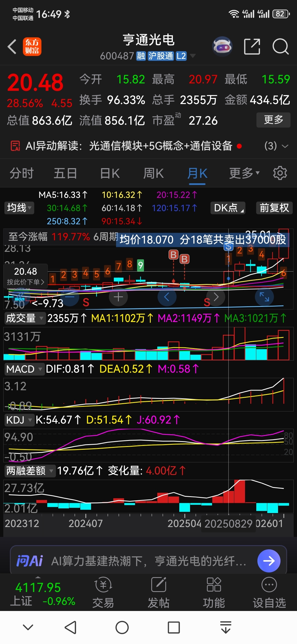Move chart left with single arrow
The image size is (297, 644).
(x=167, y=297)
